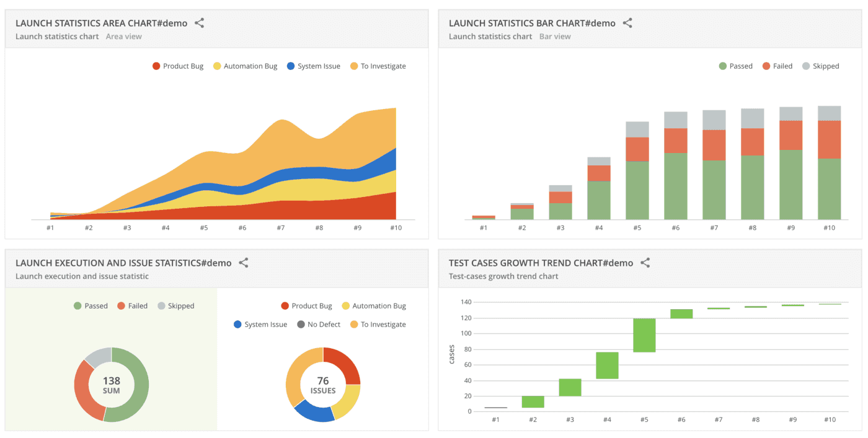The height and width of the screenshot is (438, 868).
Task: Click the #7 x-axis label in area chart
Action: [x=281, y=228]
